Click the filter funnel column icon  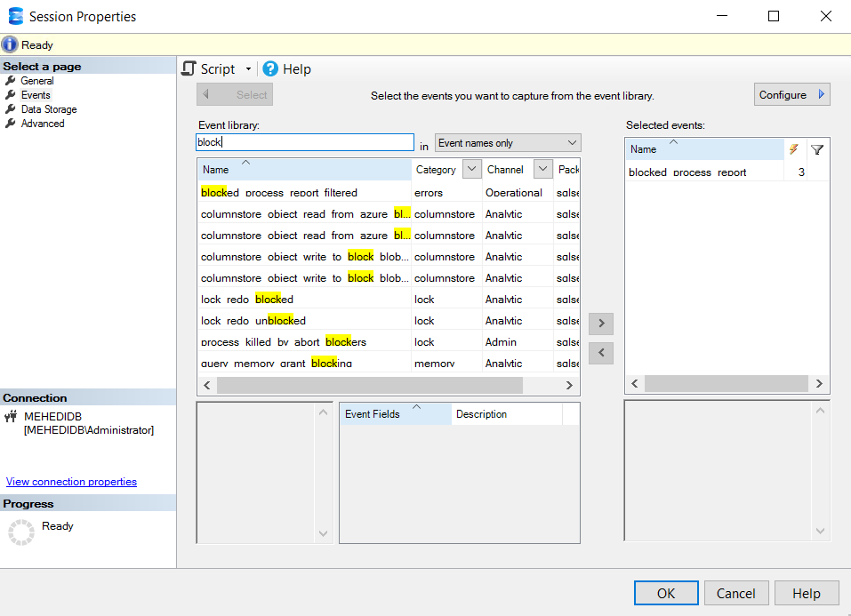click(x=817, y=149)
